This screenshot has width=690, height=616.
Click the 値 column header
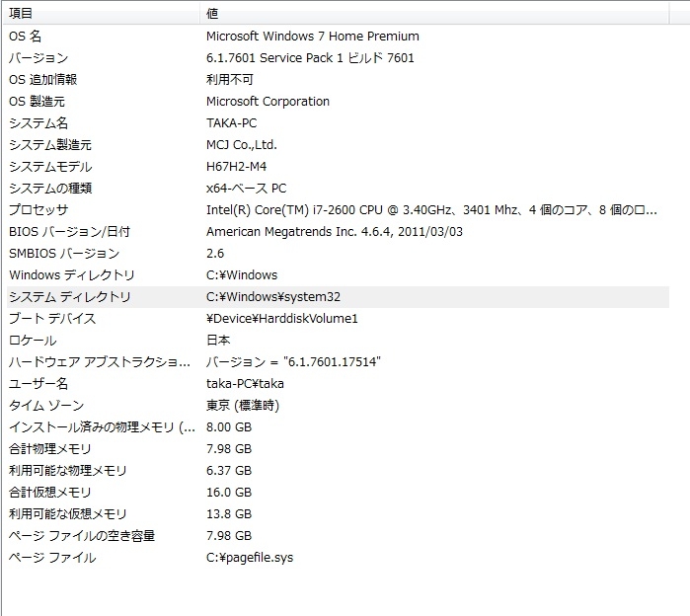(213, 14)
